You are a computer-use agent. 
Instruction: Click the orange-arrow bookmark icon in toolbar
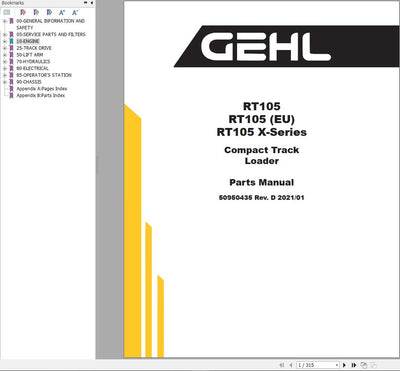[23, 12]
